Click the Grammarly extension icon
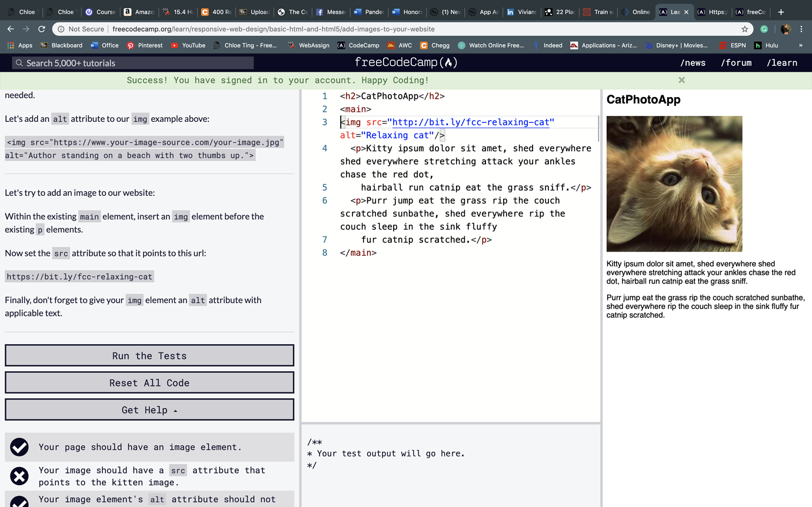Viewport: 812px width, 507px height. [764, 29]
